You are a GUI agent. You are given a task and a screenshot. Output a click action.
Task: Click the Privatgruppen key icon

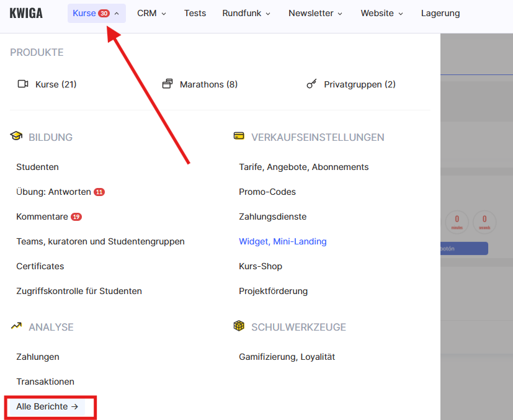pyautogui.click(x=312, y=84)
